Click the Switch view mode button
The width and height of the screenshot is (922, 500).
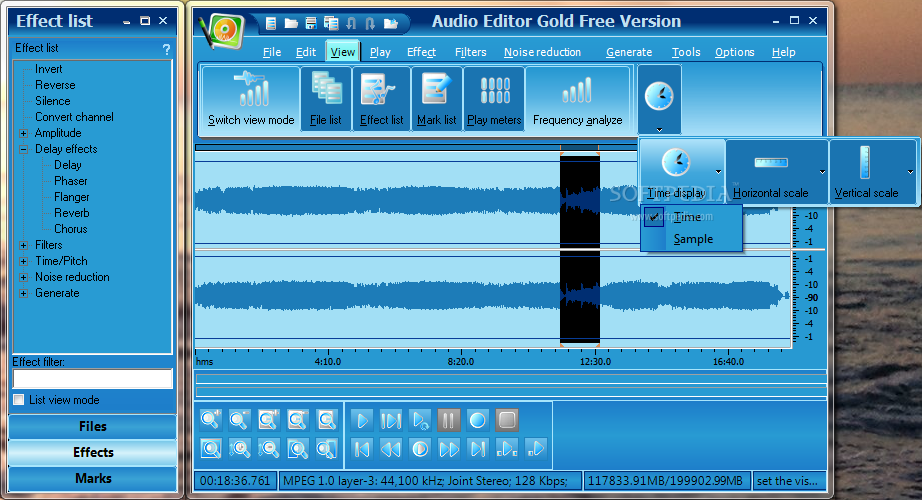point(251,98)
